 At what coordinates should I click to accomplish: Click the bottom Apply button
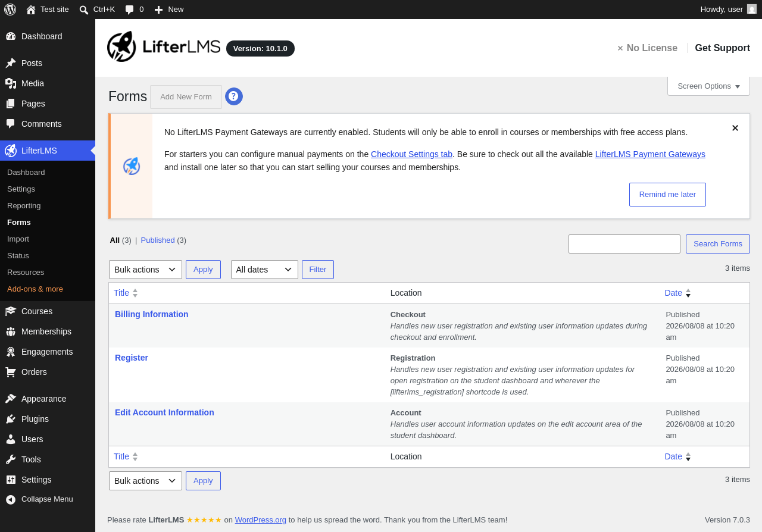coord(203,481)
